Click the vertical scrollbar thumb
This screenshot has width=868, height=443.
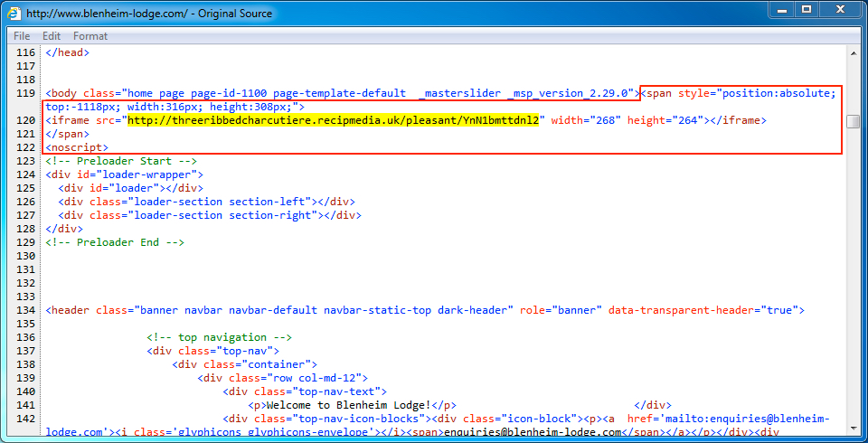(x=853, y=121)
